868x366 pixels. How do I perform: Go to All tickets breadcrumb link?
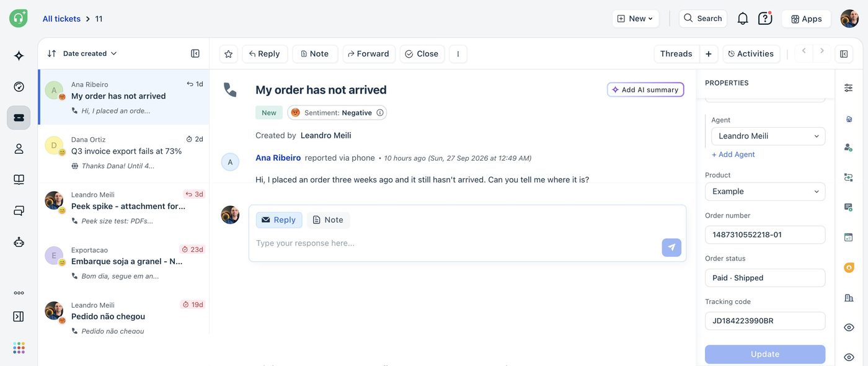tap(61, 19)
